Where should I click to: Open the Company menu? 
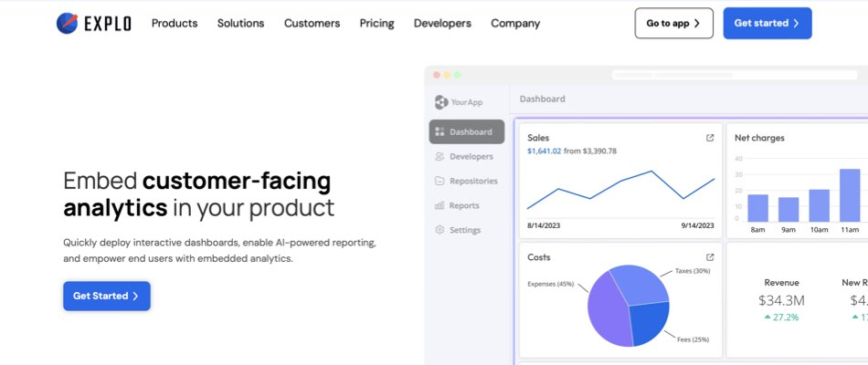click(515, 24)
